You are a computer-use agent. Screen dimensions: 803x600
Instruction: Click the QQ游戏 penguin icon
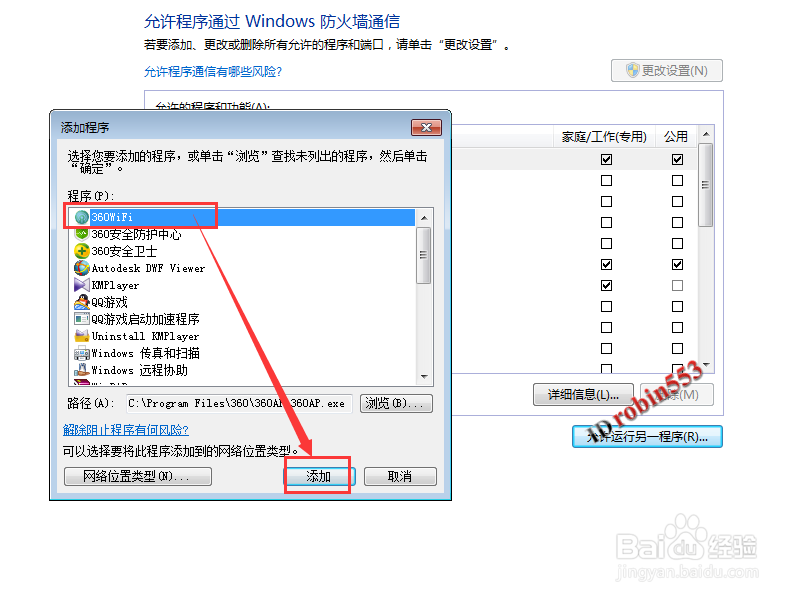tap(81, 302)
